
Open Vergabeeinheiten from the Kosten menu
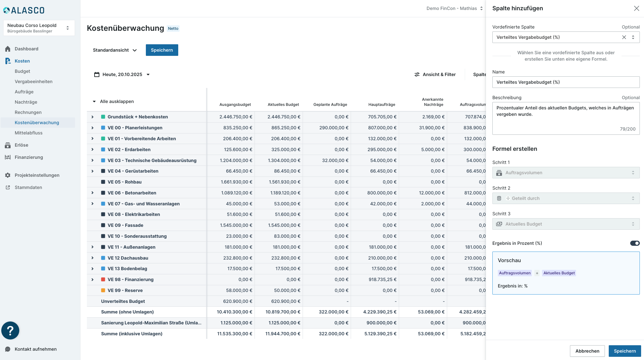coord(33,81)
